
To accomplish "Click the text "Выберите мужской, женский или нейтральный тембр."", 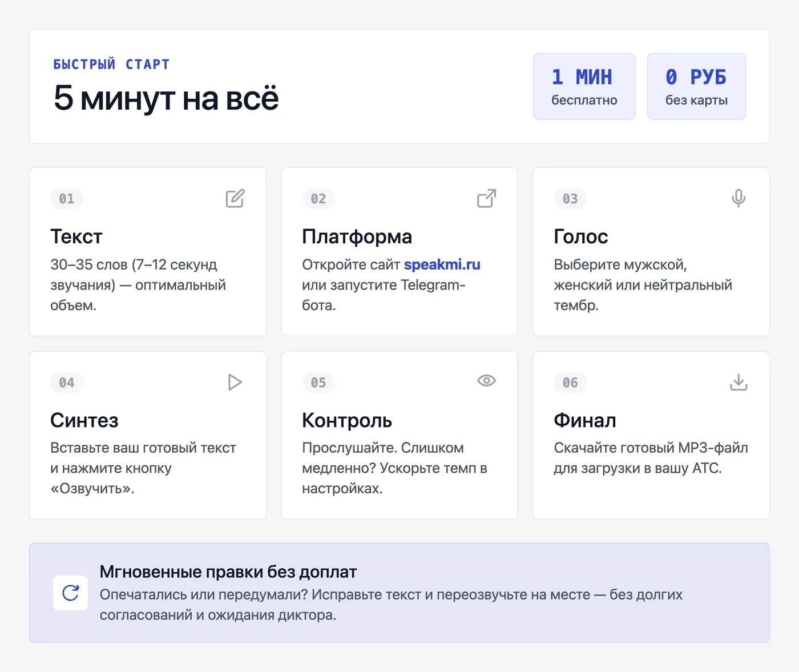I will tap(643, 285).
